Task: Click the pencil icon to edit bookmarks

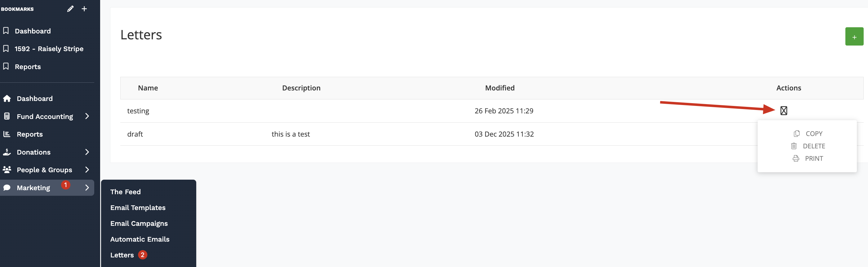Action: 70,9
